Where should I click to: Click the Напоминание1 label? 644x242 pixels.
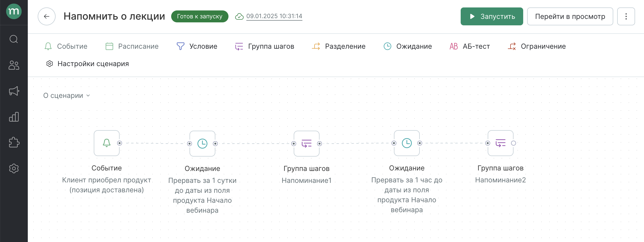click(x=307, y=180)
